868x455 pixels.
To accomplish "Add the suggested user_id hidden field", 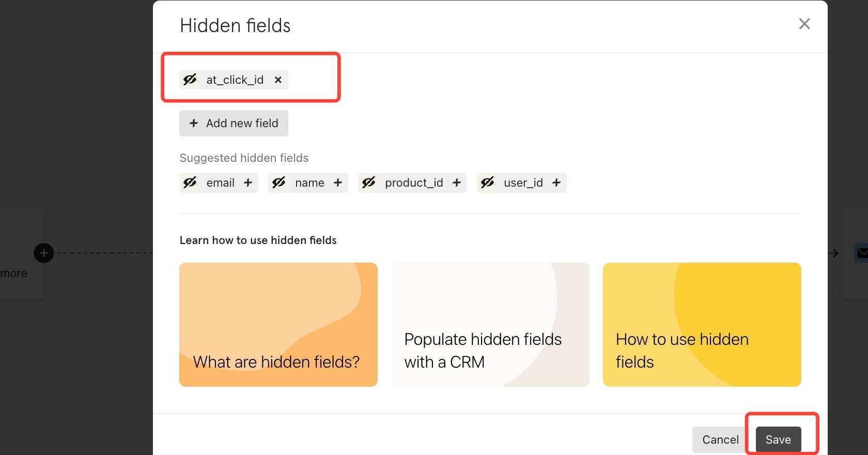I will click(556, 183).
